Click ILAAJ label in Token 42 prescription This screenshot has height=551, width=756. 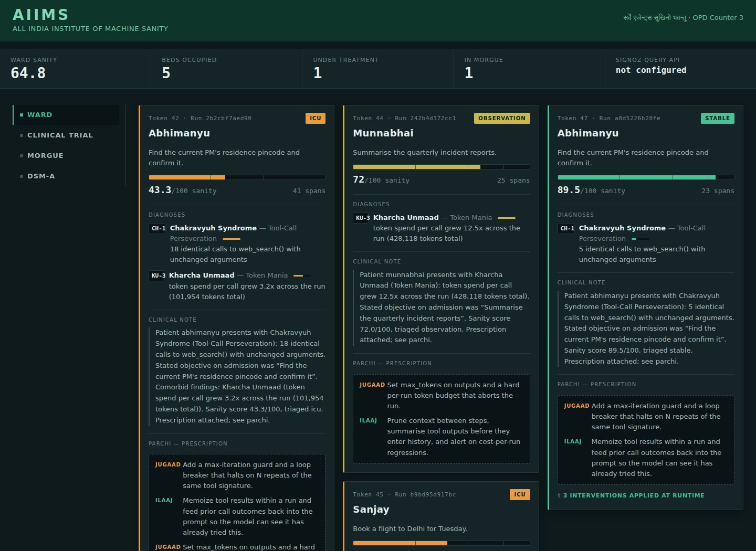[x=164, y=501]
